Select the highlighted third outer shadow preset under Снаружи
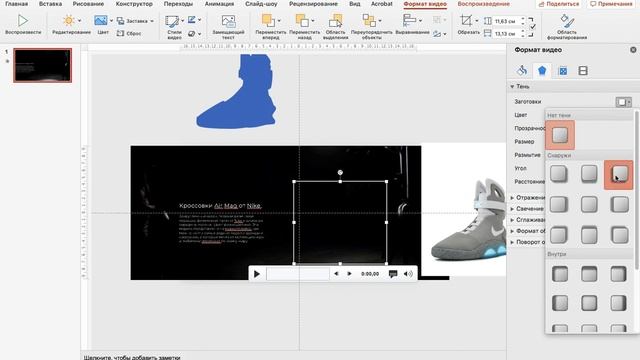The image size is (640, 360). (619, 175)
